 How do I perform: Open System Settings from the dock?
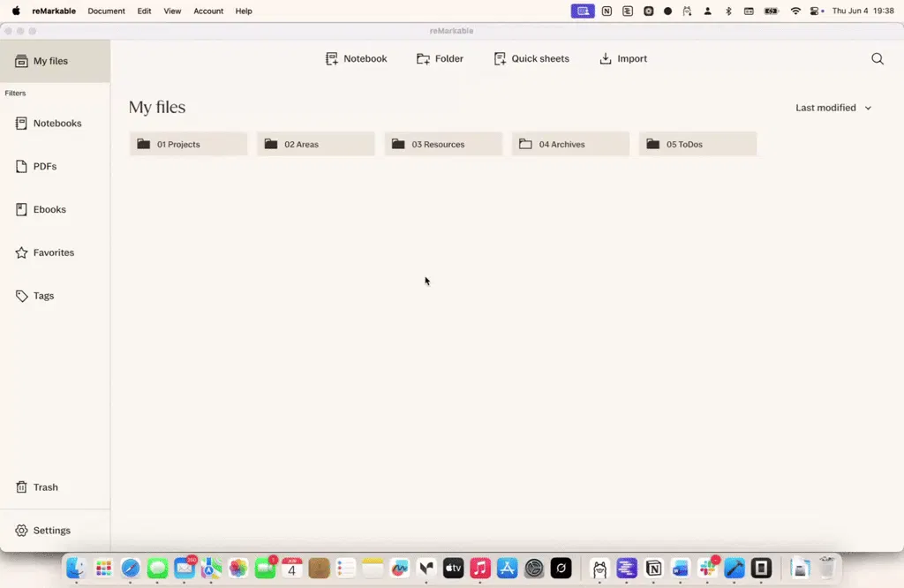(x=534, y=569)
